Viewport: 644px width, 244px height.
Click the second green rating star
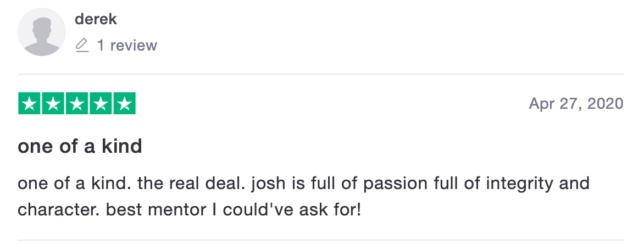point(53,104)
